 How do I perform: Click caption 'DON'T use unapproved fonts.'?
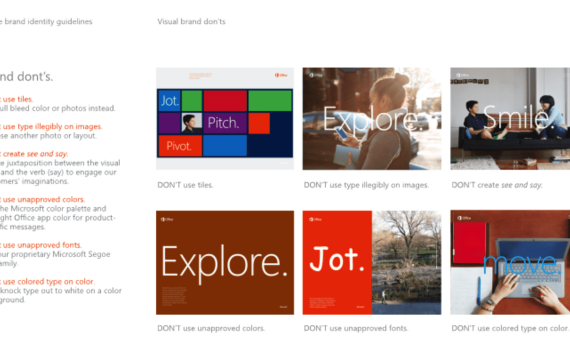(356, 328)
